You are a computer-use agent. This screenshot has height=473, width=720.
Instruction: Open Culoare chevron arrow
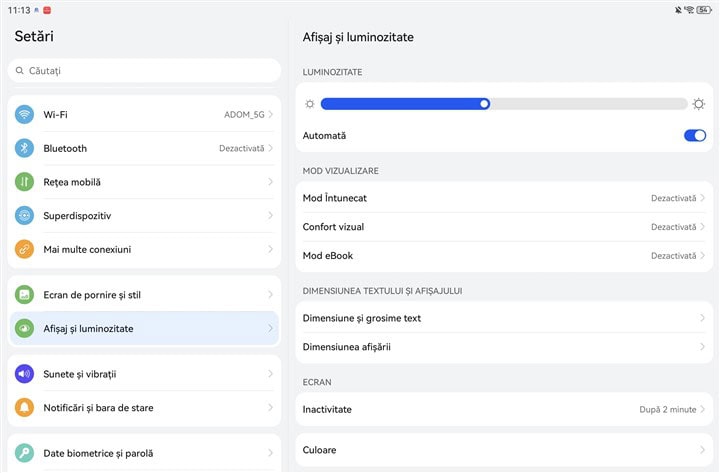702,450
